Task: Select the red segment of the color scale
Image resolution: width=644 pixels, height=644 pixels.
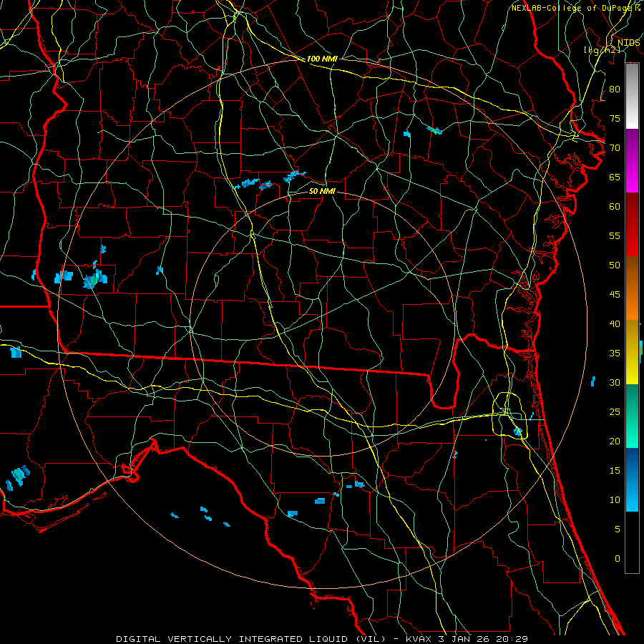Action: coord(632,225)
